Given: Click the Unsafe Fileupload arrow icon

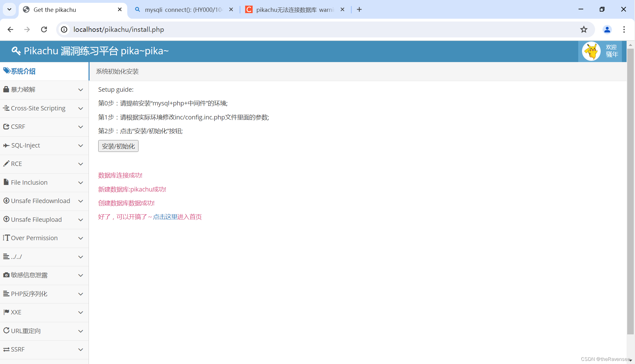Looking at the screenshot, I should (x=6, y=219).
